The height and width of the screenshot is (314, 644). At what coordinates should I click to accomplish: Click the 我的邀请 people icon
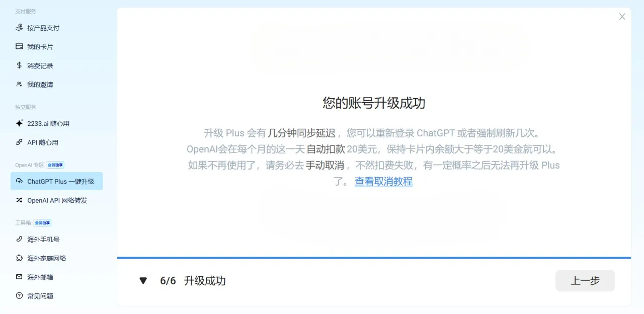(19, 84)
